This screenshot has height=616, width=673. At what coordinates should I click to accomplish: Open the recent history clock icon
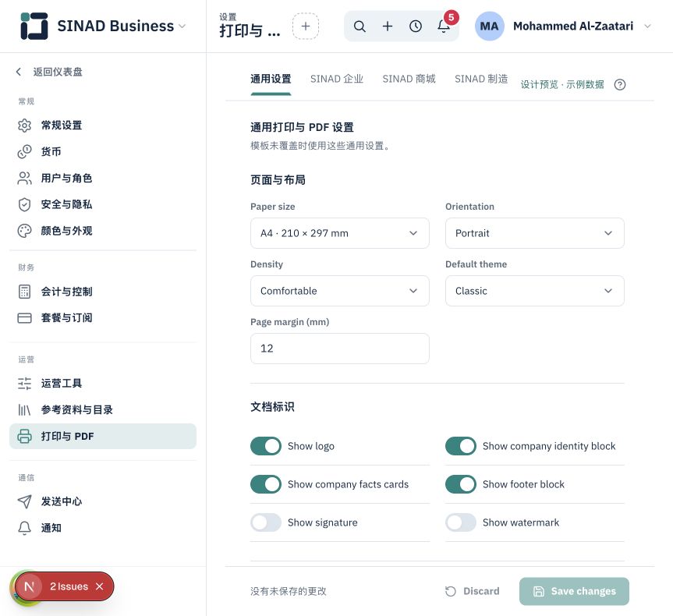click(416, 27)
